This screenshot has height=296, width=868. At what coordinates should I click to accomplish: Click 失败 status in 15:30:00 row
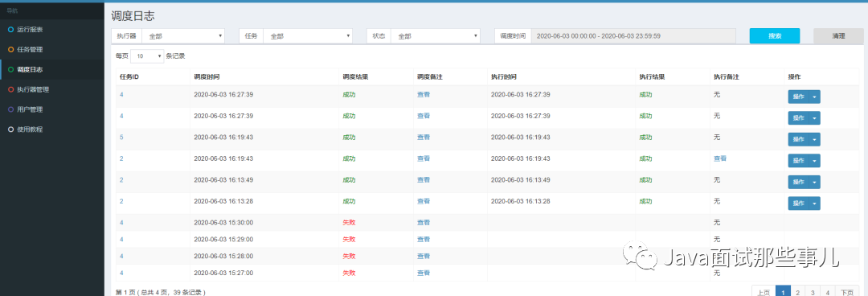(349, 222)
